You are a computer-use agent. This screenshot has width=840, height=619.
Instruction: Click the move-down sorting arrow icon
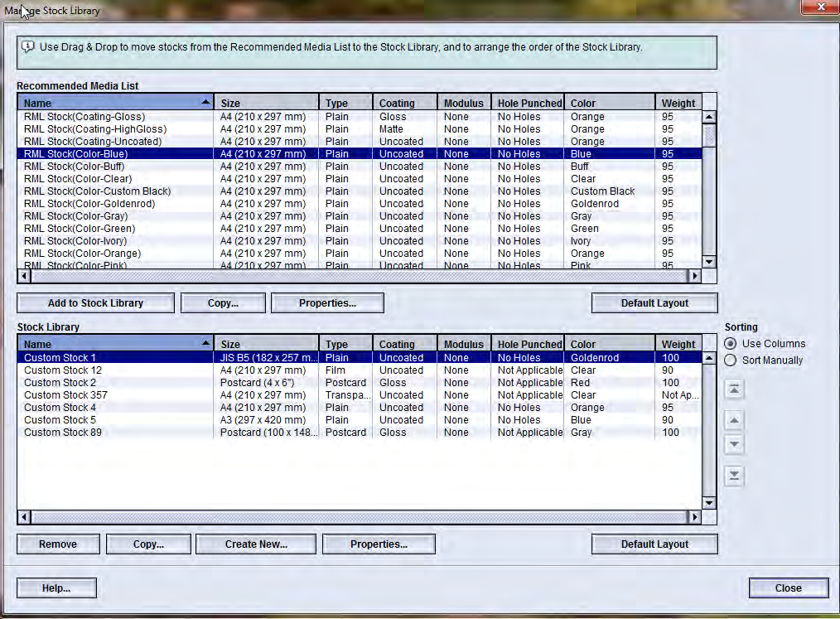(x=734, y=444)
